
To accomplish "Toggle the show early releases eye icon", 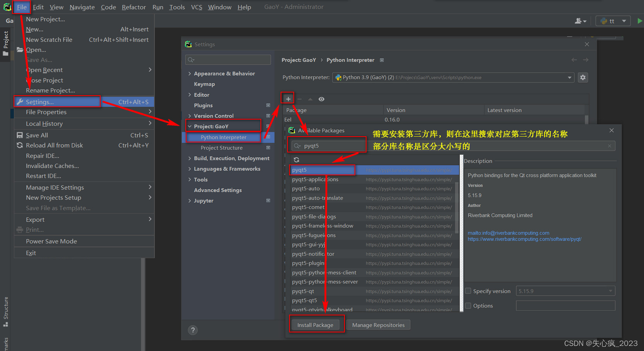I will (x=321, y=99).
